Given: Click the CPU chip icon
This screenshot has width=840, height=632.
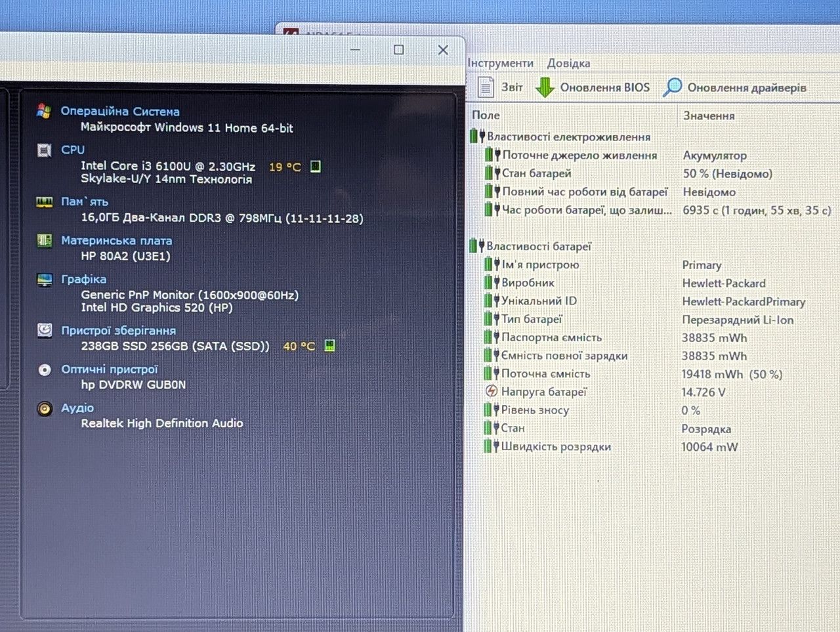Looking at the screenshot, I should click(x=44, y=150).
